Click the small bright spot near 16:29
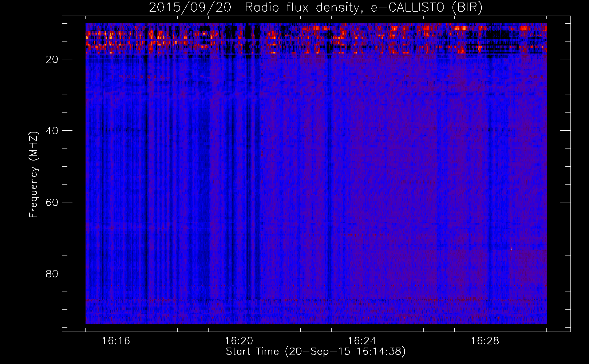This screenshot has width=589, height=364. [511, 249]
